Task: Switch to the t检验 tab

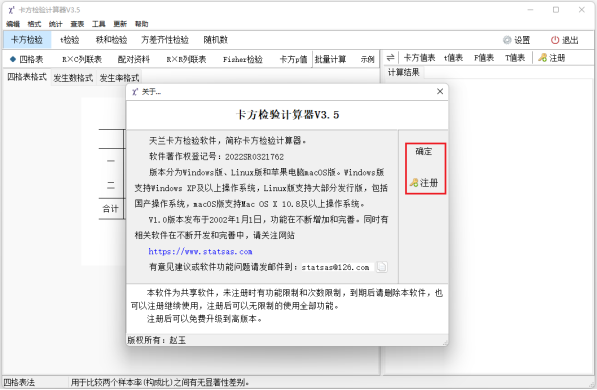Action: pos(70,40)
